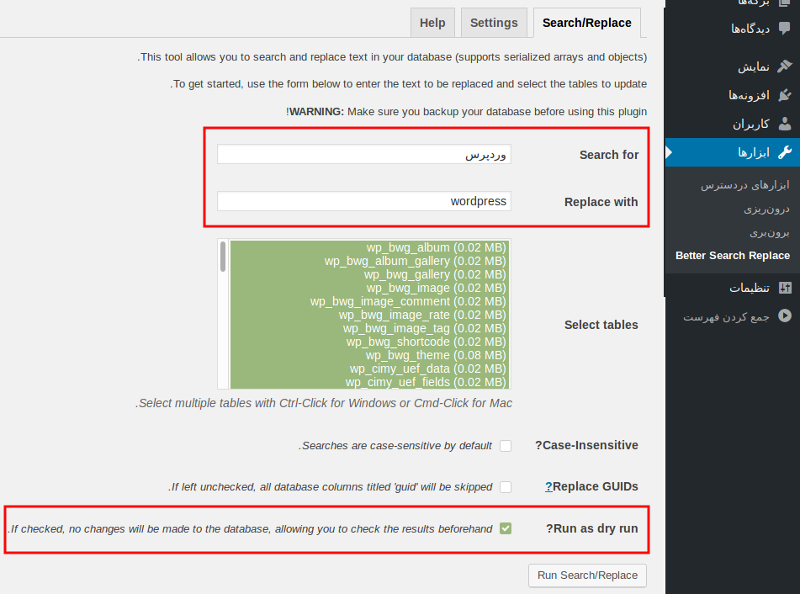The width and height of the screenshot is (800, 594).
Task: Click the Appearance (نمایش) paintbrush icon
Action: click(x=784, y=67)
